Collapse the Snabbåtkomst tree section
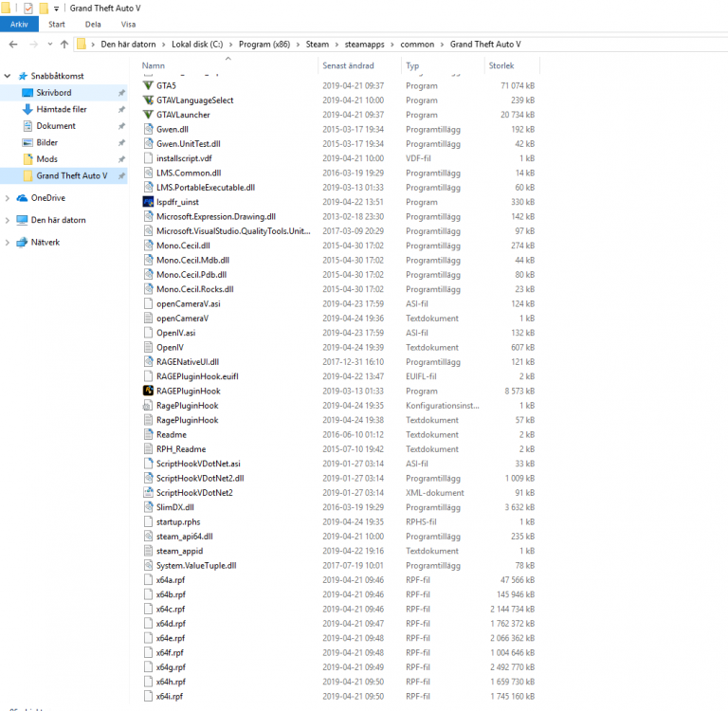The height and width of the screenshot is (711, 728). tap(8, 76)
